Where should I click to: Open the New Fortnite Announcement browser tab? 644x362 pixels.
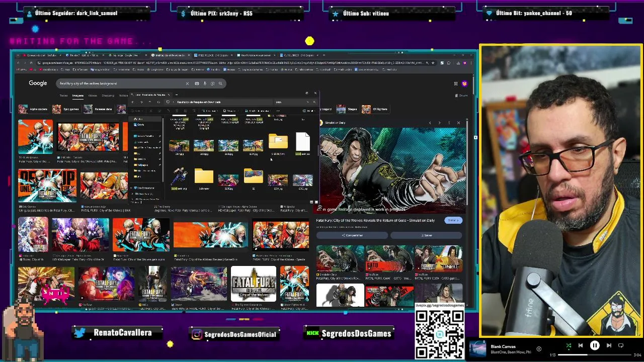pyautogui.click(x=257, y=55)
